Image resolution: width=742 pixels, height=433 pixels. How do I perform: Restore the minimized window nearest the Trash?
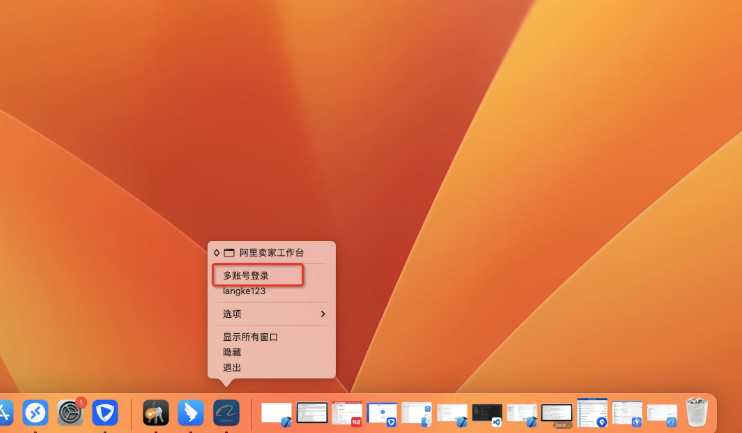[661, 412]
